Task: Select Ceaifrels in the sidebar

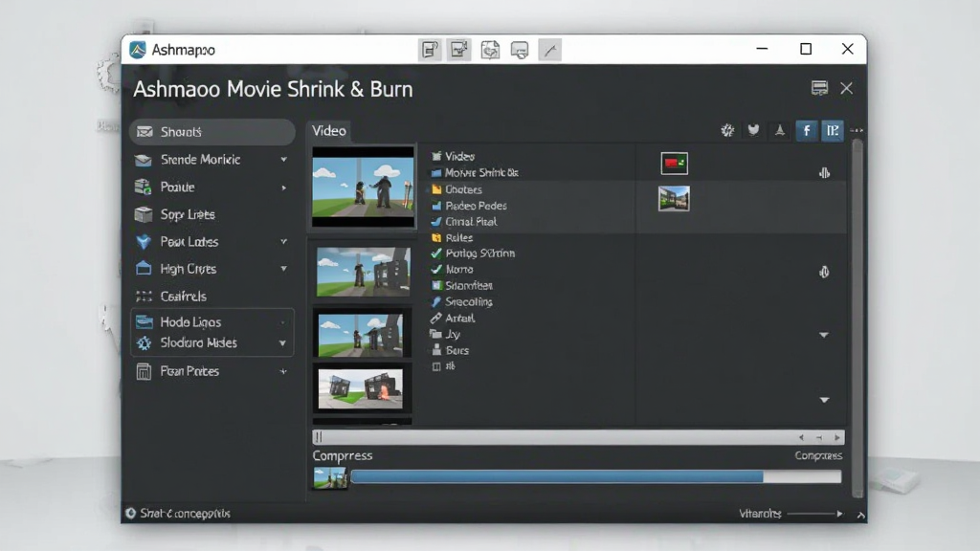Action: pyautogui.click(x=212, y=297)
